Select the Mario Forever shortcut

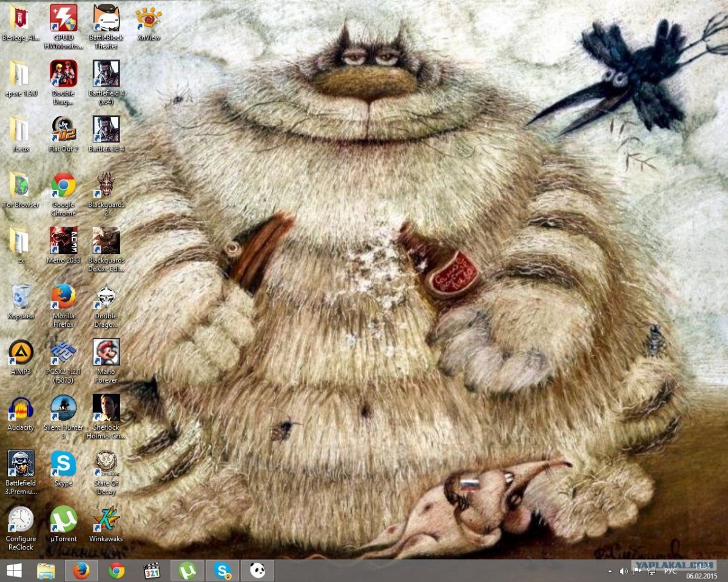tap(106, 352)
